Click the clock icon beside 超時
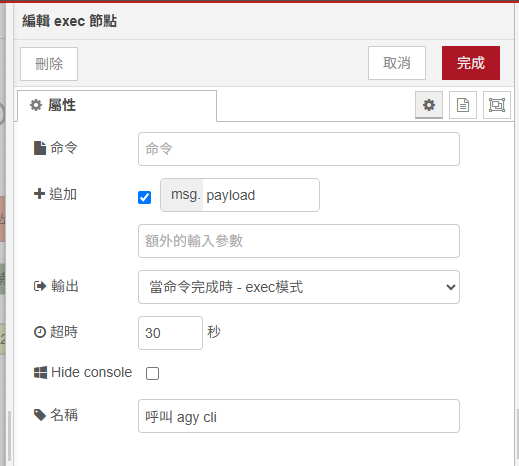Screen dimensions: 519x466 (40, 332)
